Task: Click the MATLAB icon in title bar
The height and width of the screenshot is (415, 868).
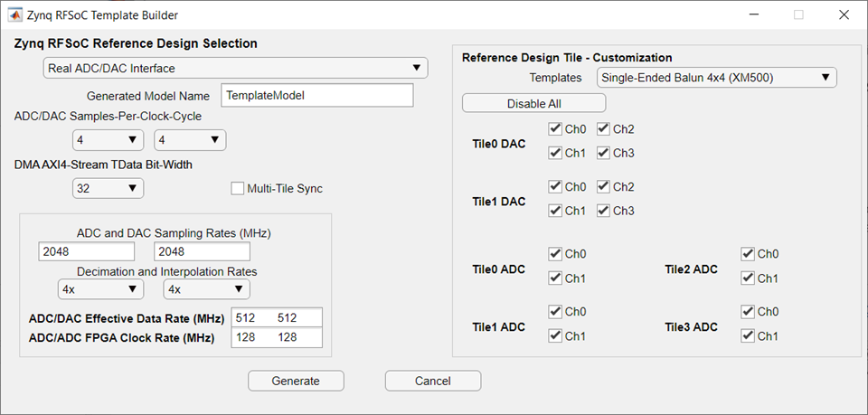Action: coord(15,15)
